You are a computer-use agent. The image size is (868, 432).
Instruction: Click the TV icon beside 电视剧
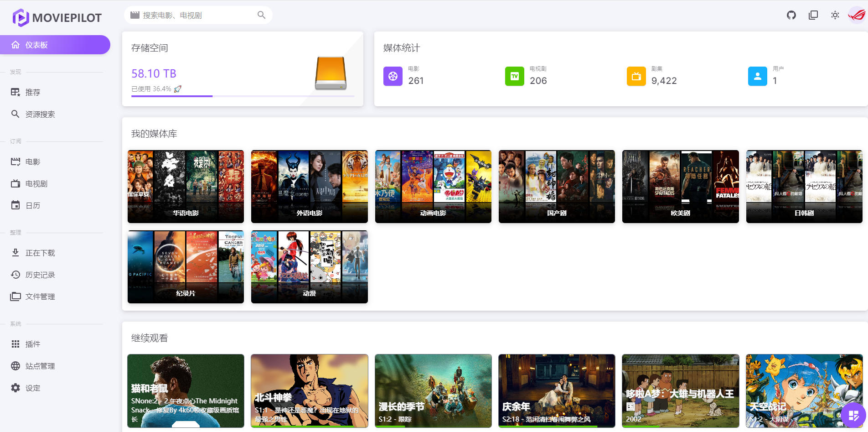(15, 183)
